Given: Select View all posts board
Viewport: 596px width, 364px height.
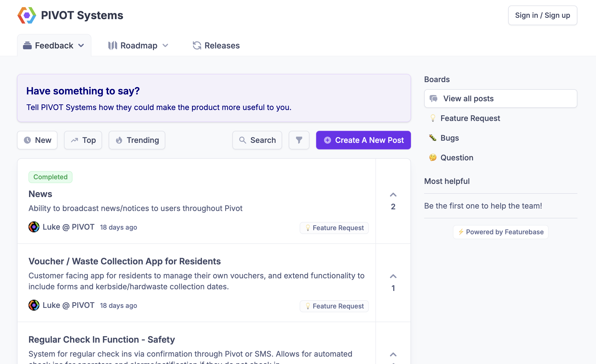Looking at the screenshot, I should click(x=500, y=99).
